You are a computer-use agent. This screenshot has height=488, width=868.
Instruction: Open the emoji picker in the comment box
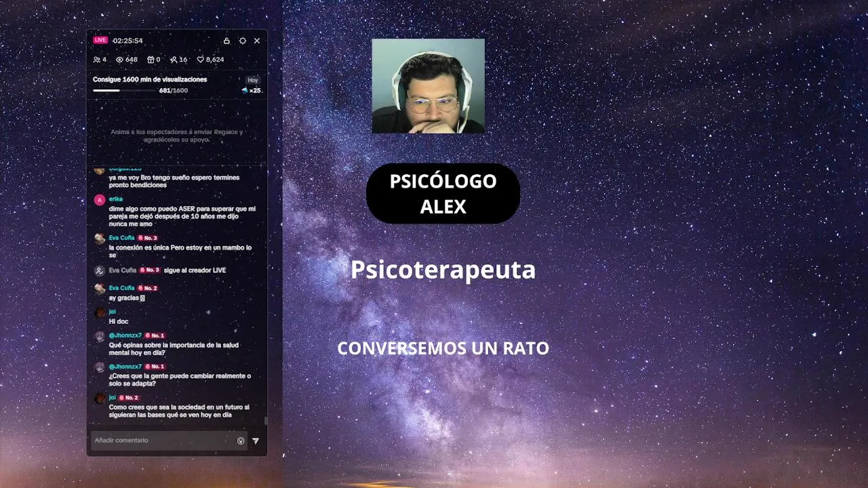[x=241, y=441]
